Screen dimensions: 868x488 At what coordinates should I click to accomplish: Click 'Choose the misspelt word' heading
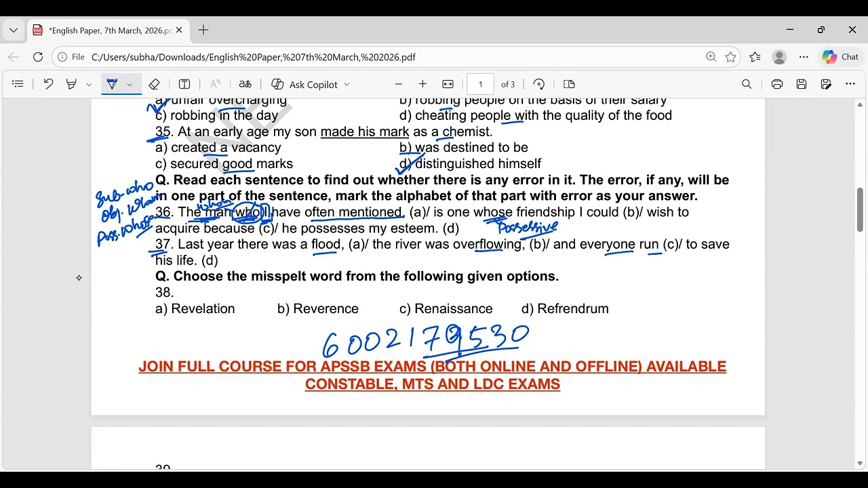(357, 277)
